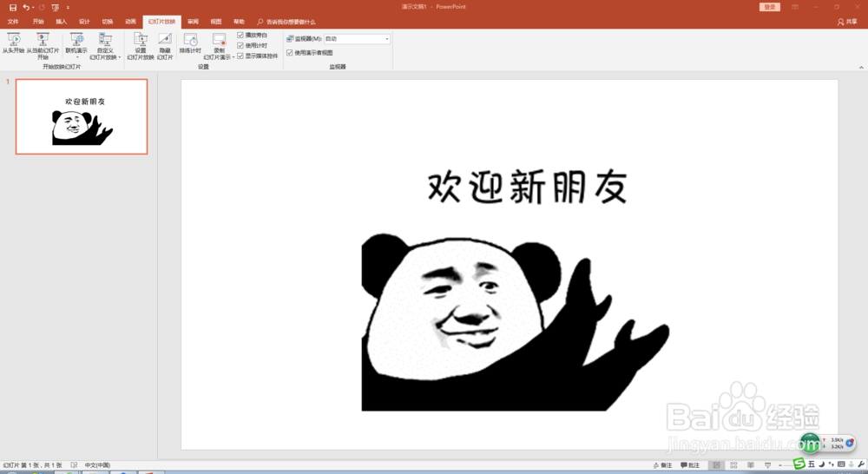Undo the last action
This screenshot has height=474, width=868.
click(25, 7)
